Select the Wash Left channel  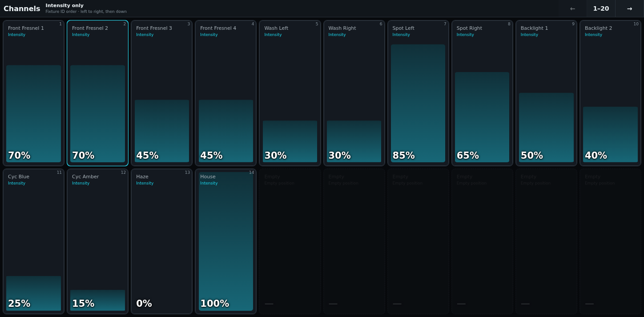[290, 93]
